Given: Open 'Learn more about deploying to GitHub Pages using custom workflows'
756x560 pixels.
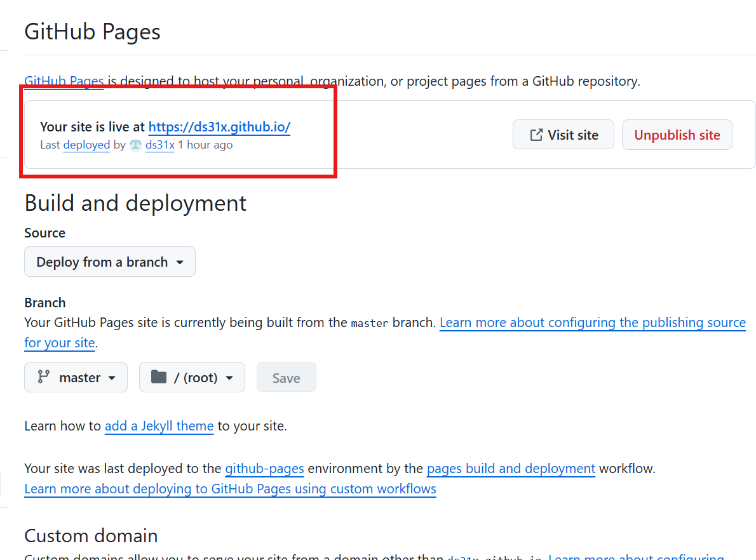Looking at the screenshot, I should (x=231, y=489).
